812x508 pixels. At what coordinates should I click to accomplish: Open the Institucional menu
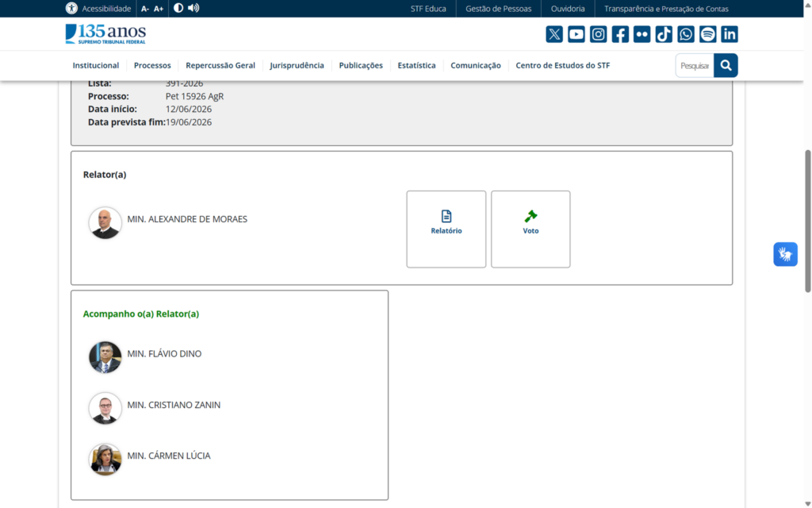pos(96,65)
